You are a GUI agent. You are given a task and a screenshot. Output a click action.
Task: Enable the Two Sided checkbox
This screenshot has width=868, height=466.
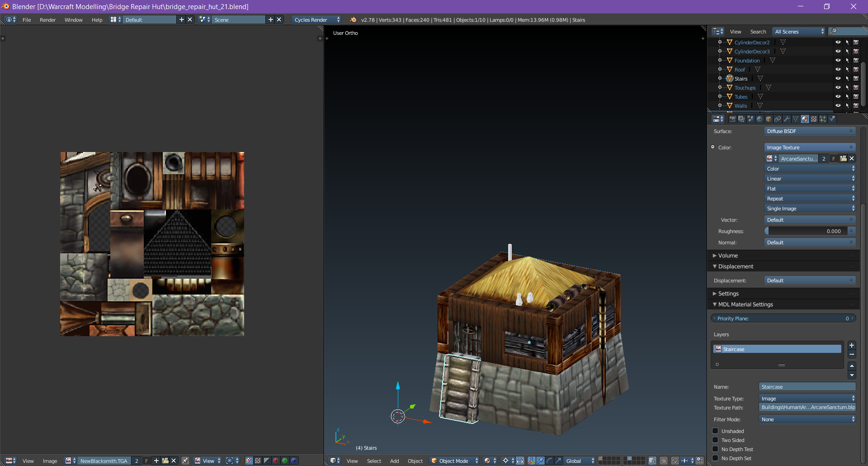coord(715,440)
